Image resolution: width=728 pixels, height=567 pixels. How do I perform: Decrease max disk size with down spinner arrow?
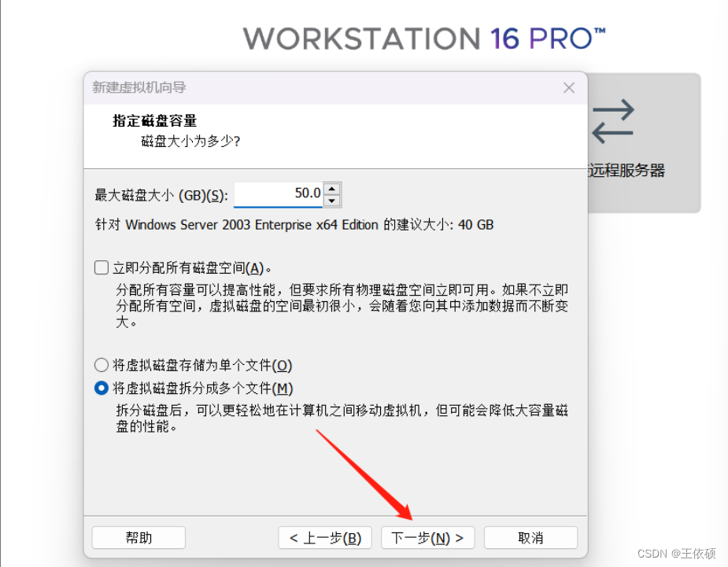coord(331,201)
